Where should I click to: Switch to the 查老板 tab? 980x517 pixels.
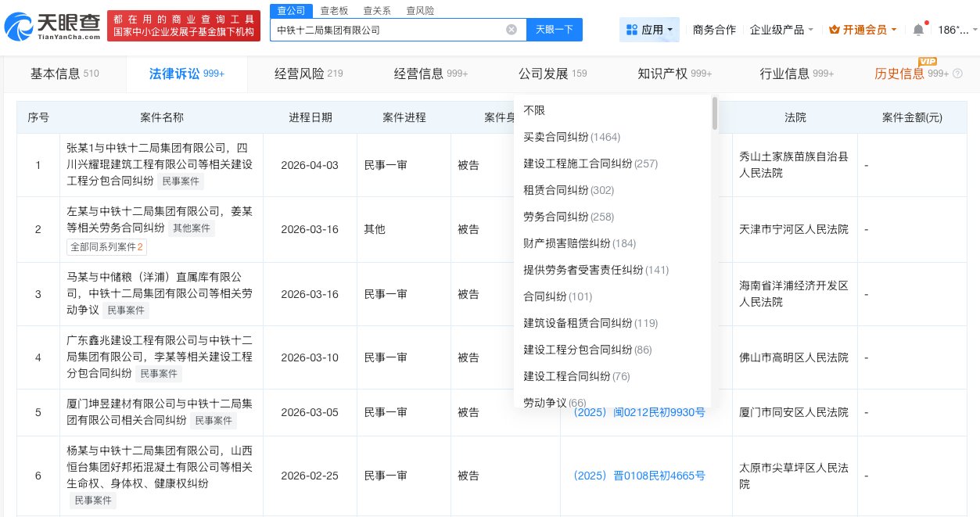pos(334,10)
